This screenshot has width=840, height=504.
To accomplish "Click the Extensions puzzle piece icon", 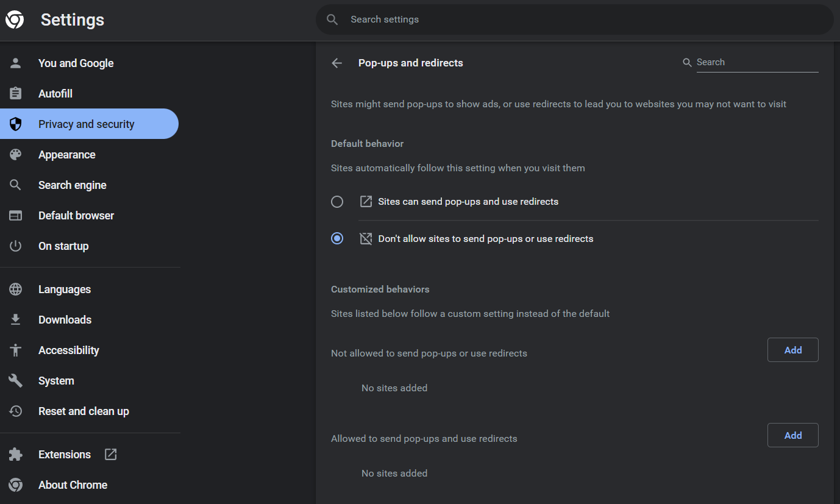I will 16,454.
